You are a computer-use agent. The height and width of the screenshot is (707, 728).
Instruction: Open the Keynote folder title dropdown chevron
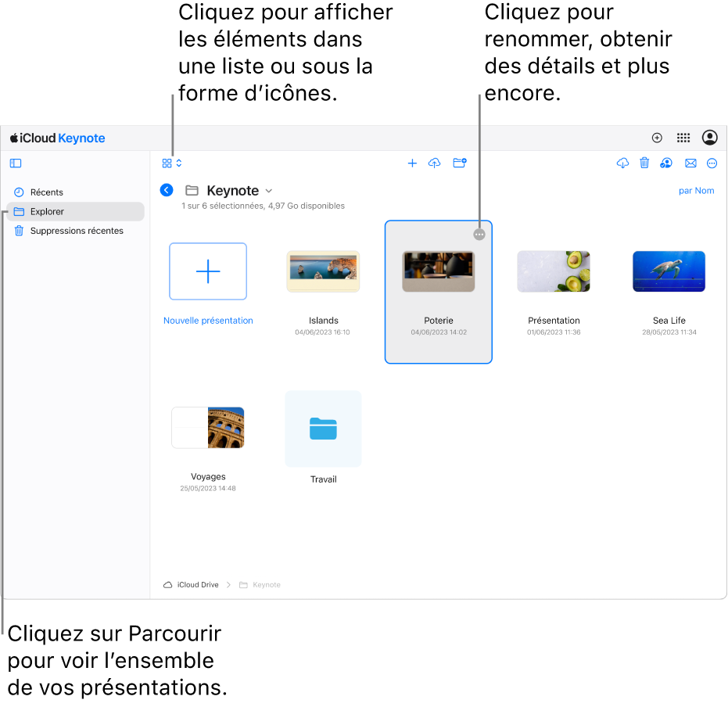pos(269,191)
